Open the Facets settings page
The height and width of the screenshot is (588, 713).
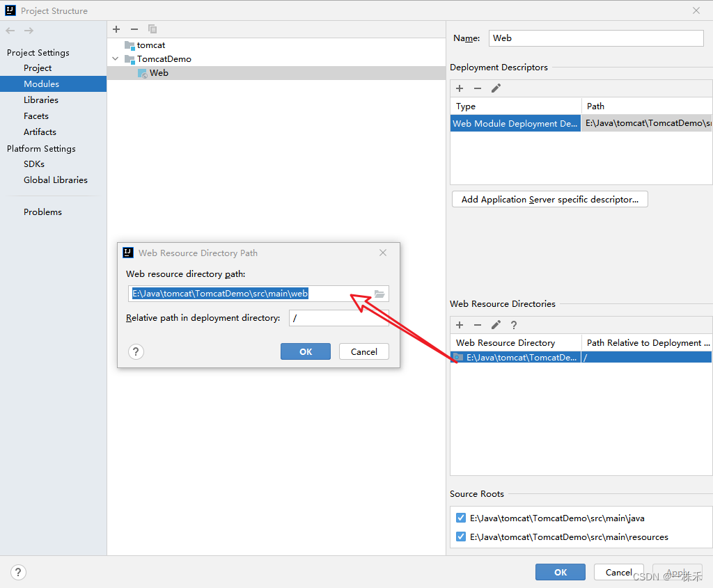(x=36, y=116)
